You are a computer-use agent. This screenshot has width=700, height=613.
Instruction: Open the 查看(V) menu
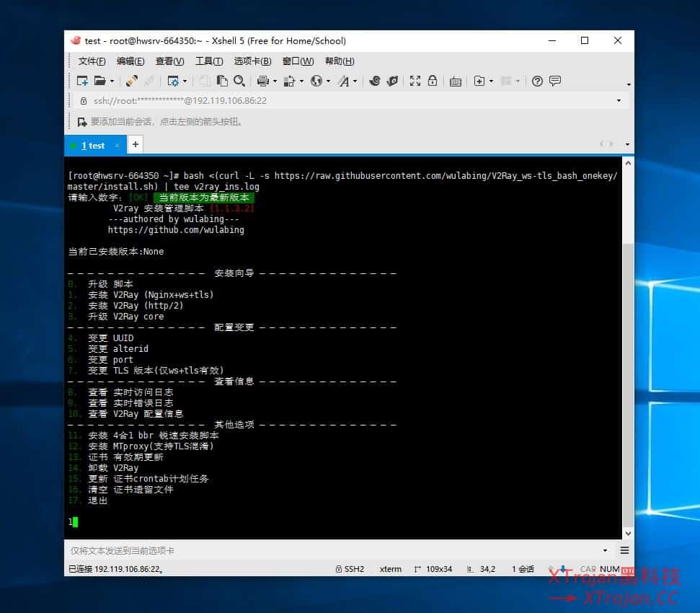point(169,61)
